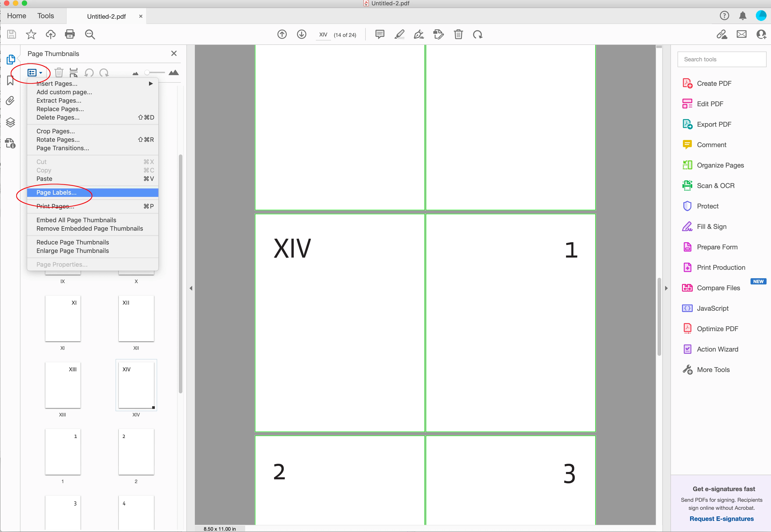Adjust the thumbnail size slider

147,73
